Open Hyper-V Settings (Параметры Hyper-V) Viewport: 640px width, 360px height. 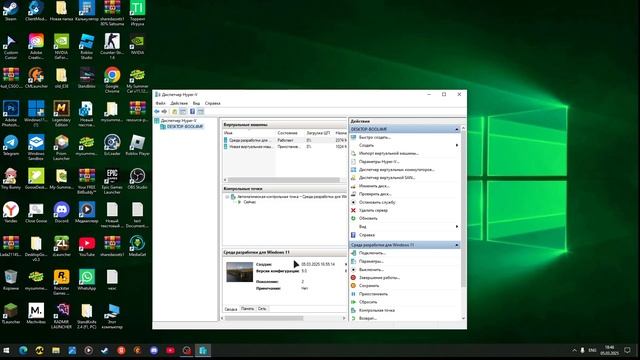click(x=379, y=162)
